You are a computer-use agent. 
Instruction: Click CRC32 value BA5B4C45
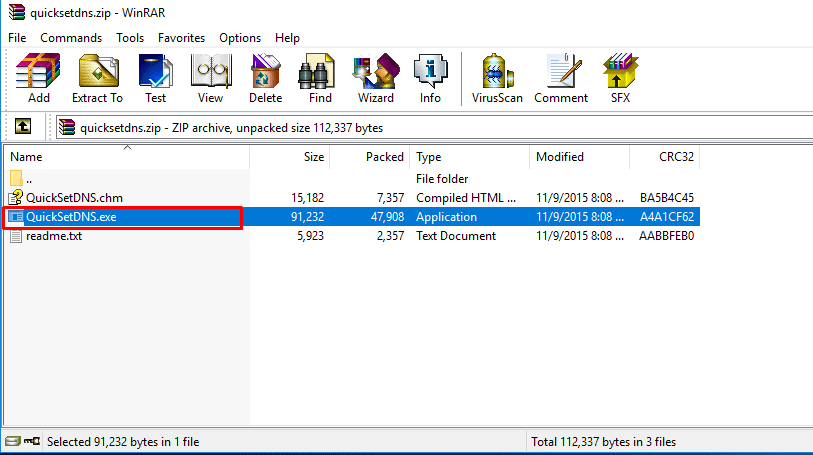coord(667,197)
